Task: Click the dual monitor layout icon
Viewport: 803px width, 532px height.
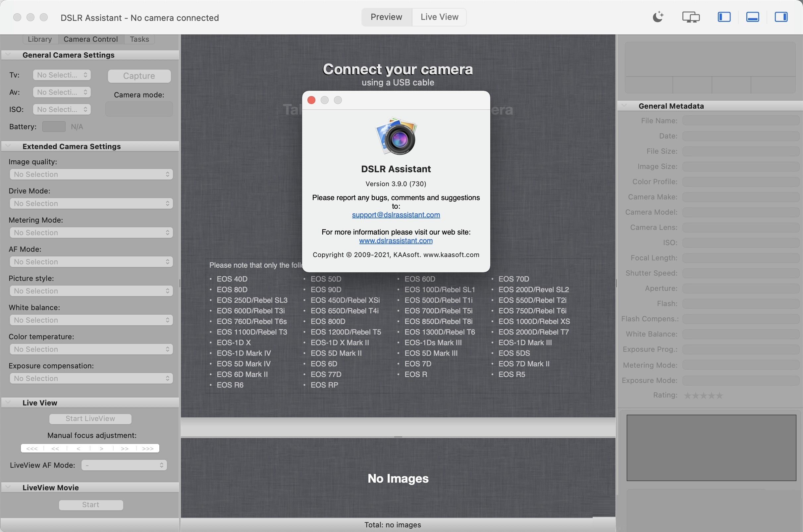Action: 690,17
